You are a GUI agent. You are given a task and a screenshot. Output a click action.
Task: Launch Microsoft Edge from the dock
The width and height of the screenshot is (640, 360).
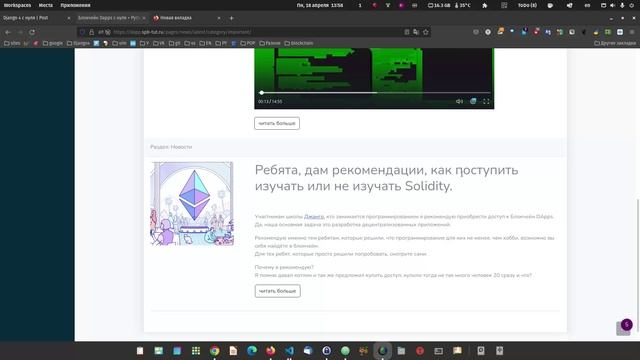click(x=252, y=351)
